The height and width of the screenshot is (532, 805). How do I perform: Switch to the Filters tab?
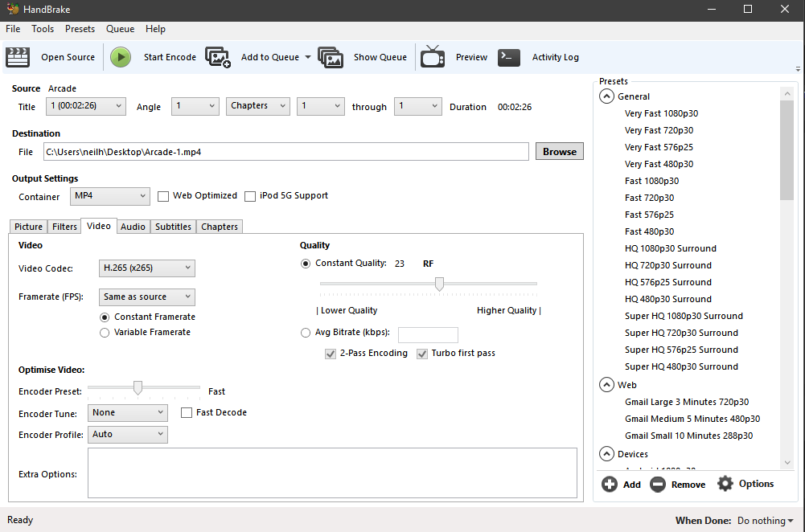click(x=64, y=227)
